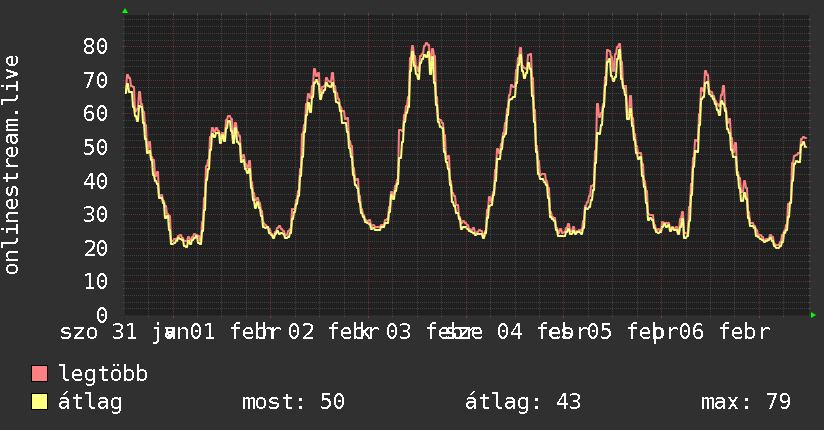Screen dimensions: 824x430
Task: Click the y-axis label 30
Action: [x=96, y=214]
